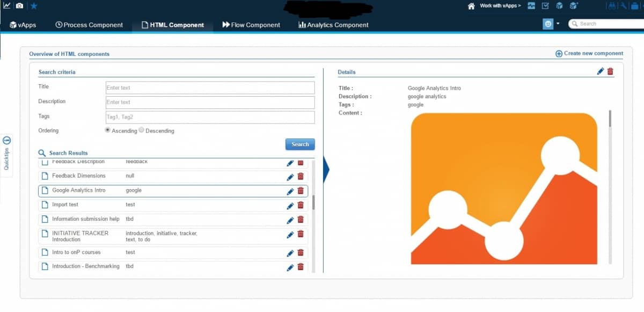Edit the Feedback Dimensions row with pencil

click(x=290, y=177)
